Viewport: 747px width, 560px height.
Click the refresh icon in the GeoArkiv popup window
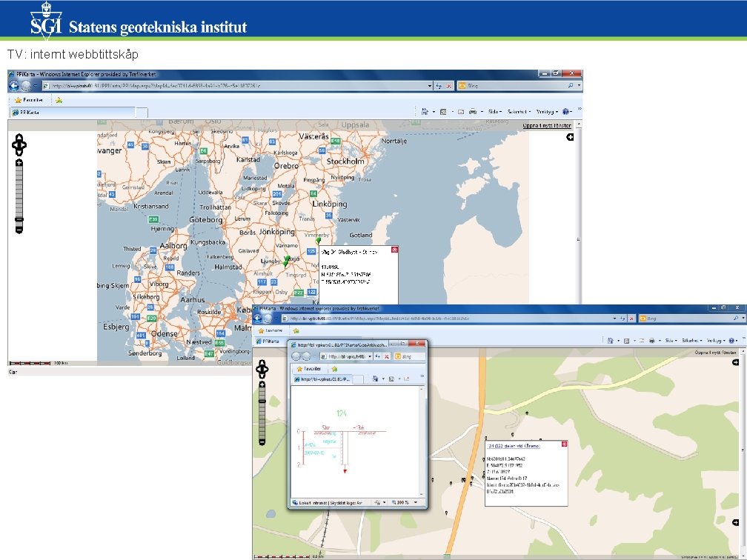pyautogui.click(x=378, y=356)
